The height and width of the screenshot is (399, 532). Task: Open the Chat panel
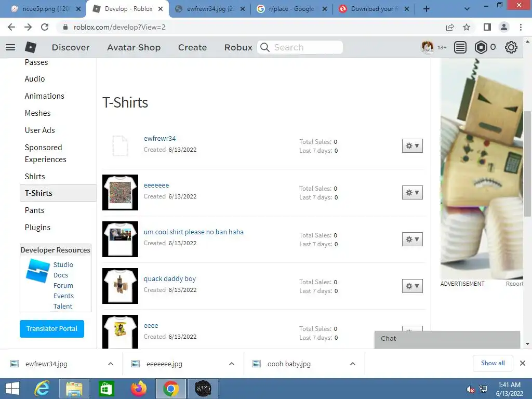[447, 339]
